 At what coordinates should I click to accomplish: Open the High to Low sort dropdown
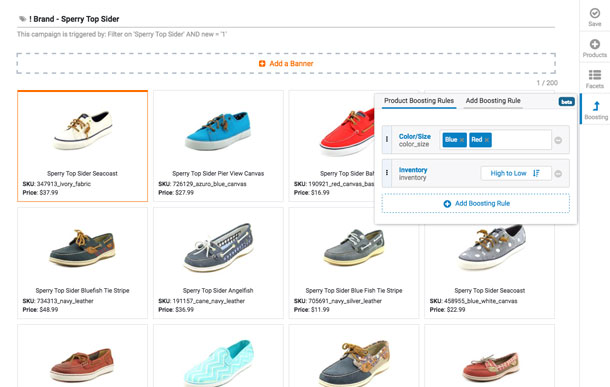pyautogui.click(x=516, y=173)
